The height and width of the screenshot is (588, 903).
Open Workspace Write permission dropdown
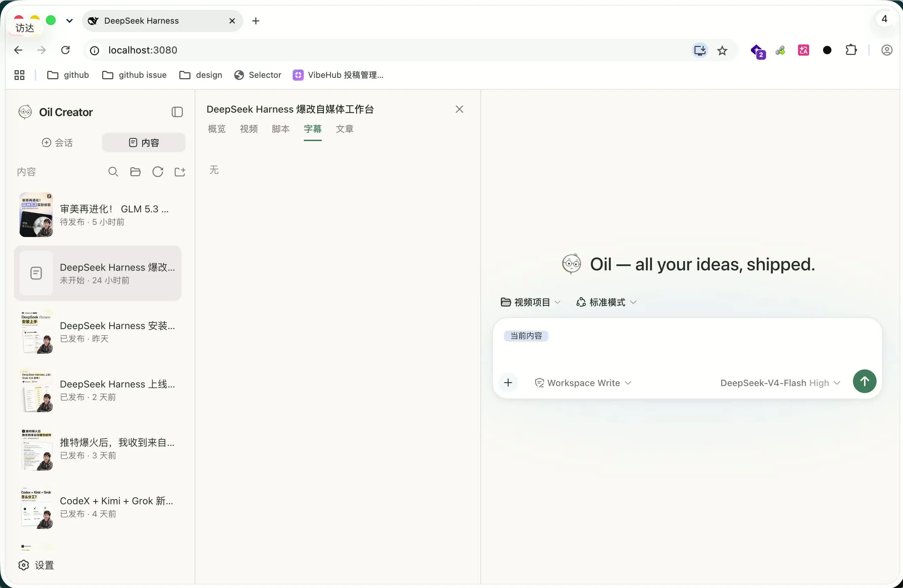click(x=583, y=383)
